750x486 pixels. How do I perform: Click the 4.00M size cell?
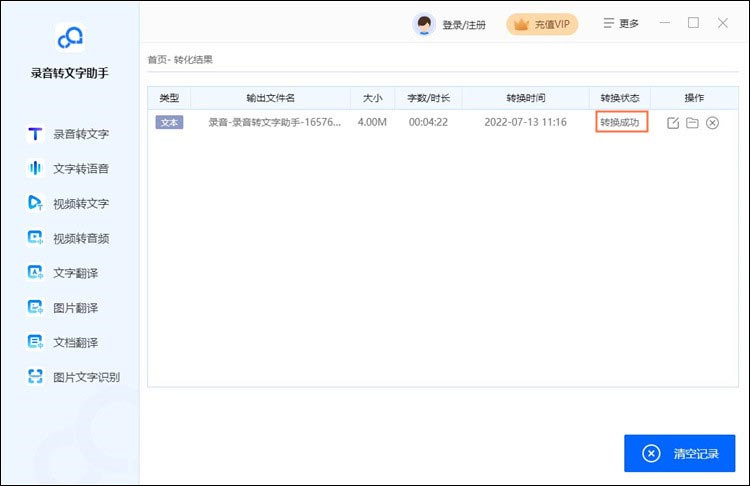pyautogui.click(x=372, y=122)
